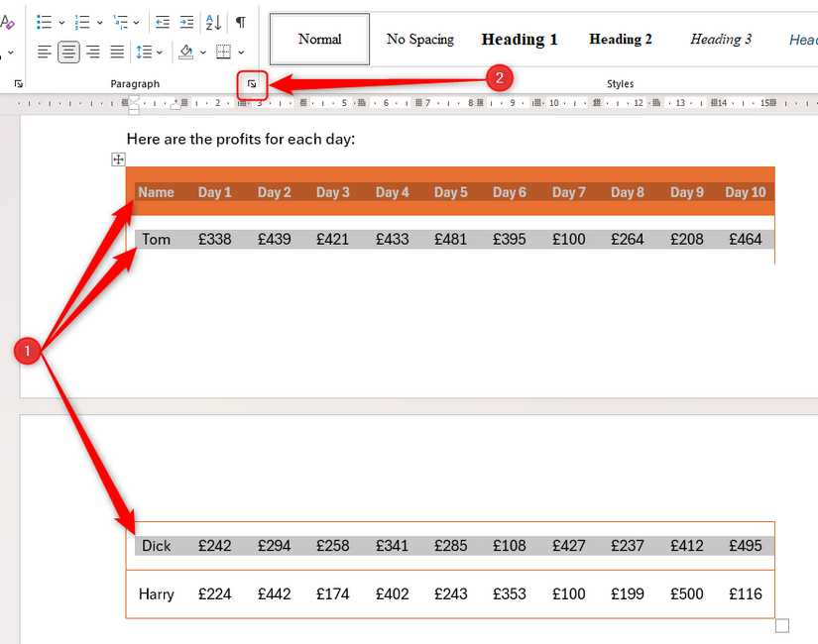Apply the Heading 1 style
818x644 pixels.
tap(519, 39)
